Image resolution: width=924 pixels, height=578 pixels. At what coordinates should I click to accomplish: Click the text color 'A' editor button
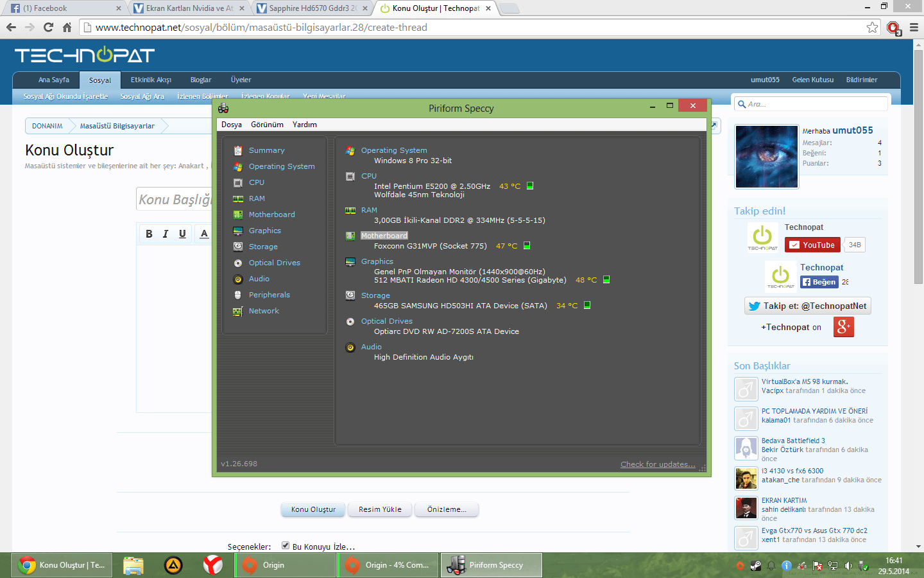click(204, 234)
